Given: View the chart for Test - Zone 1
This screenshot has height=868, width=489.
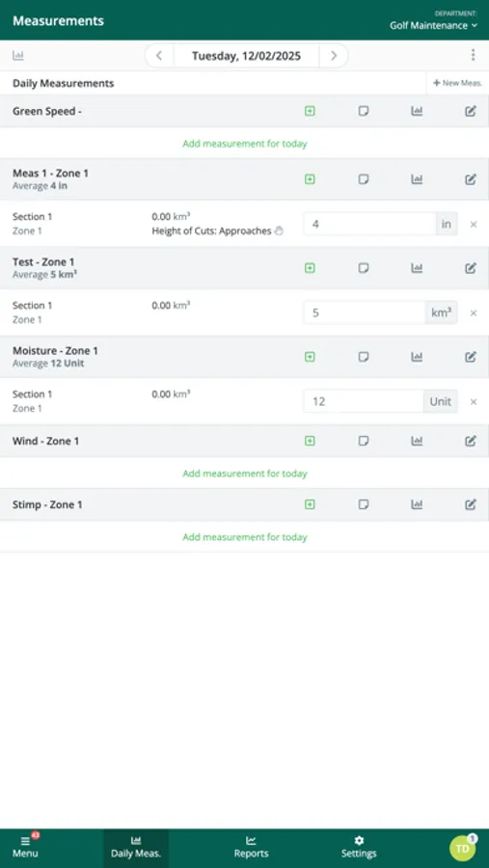Looking at the screenshot, I should click(417, 268).
